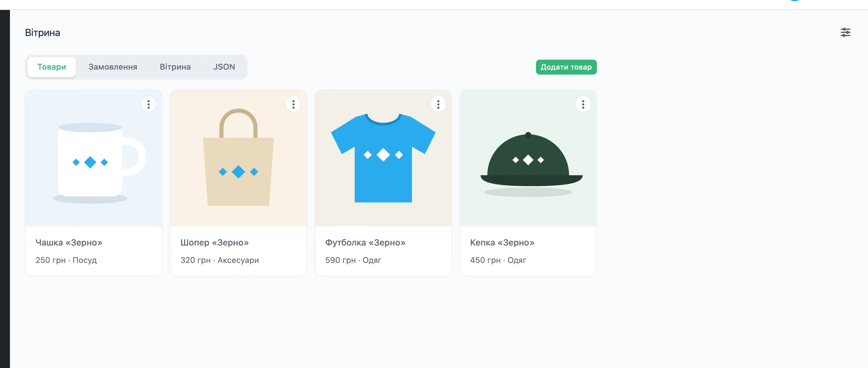Image resolution: width=868 pixels, height=368 pixels.
Task: Click the blue t-shirt product image
Action: (383, 158)
